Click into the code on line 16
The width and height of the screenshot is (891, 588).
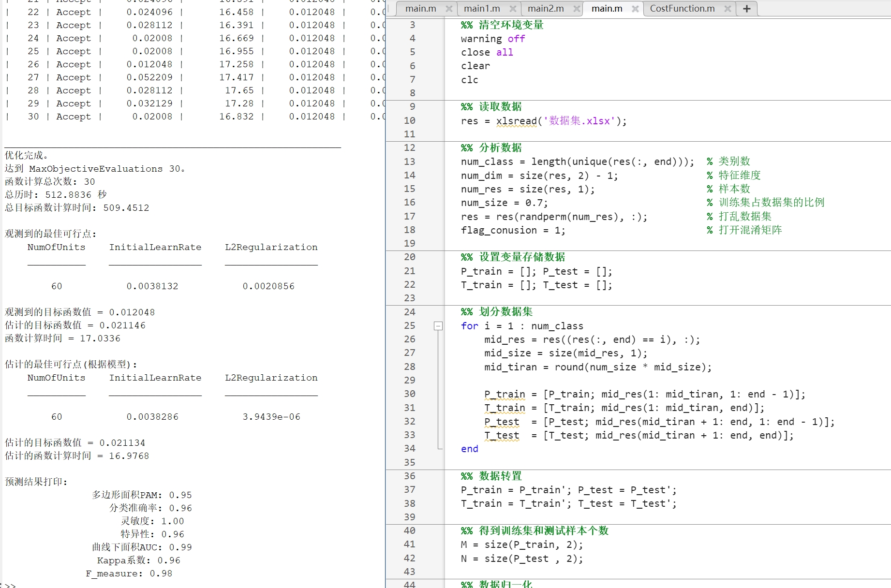504,203
